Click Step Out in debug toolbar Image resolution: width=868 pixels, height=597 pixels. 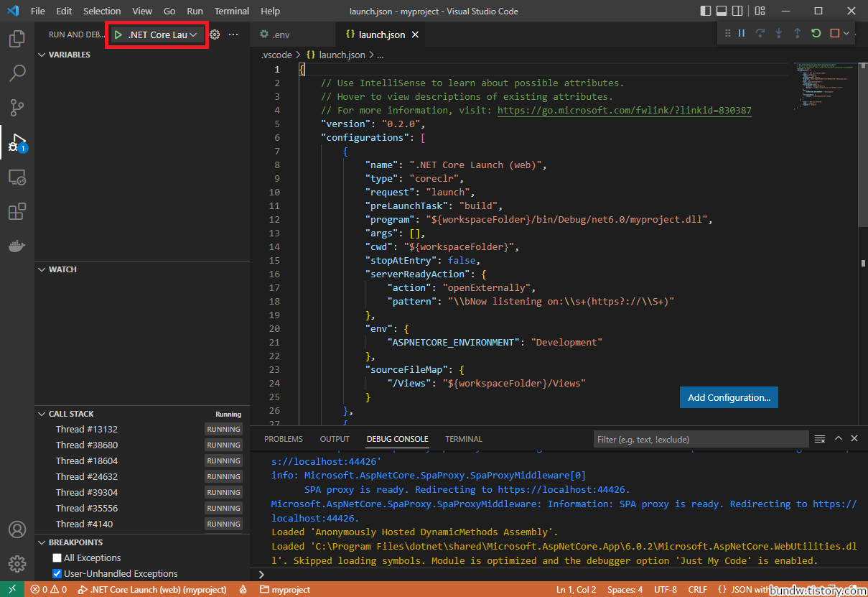pos(797,33)
